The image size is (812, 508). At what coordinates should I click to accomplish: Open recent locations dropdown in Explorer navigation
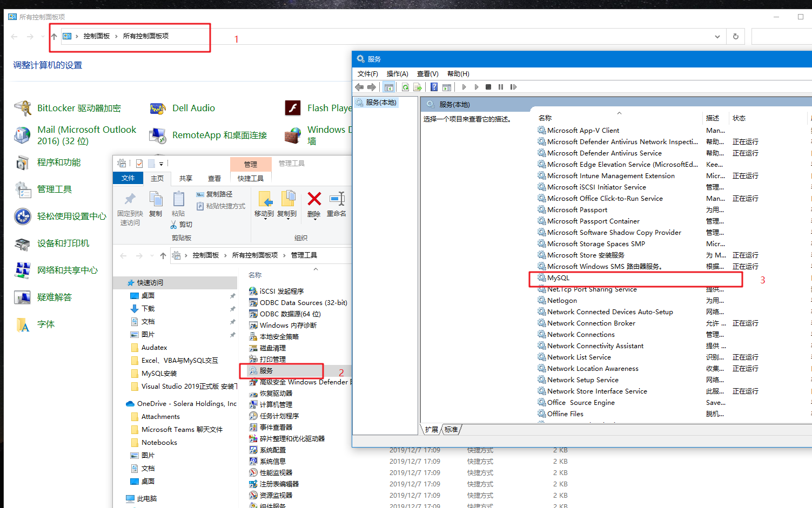(151, 255)
